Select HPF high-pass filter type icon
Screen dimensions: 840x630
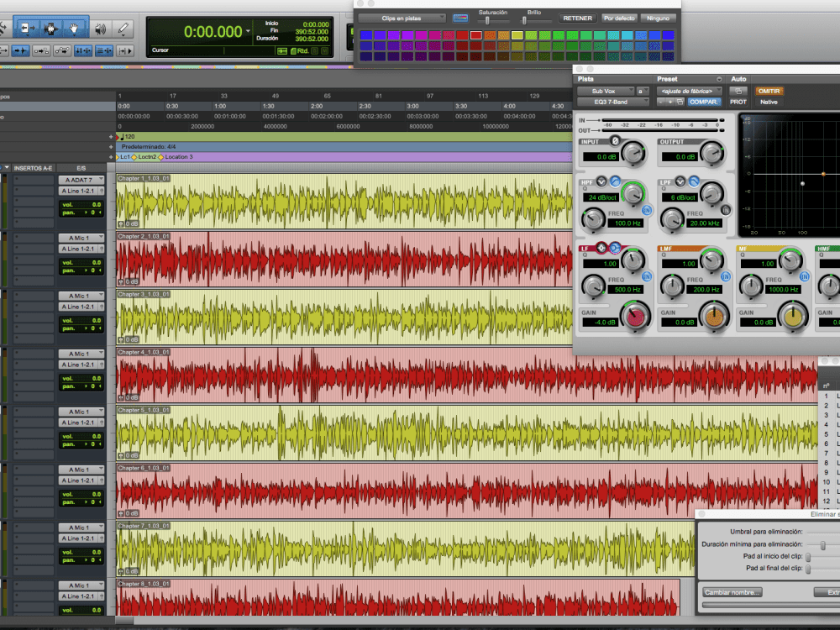(x=615, y=181)
